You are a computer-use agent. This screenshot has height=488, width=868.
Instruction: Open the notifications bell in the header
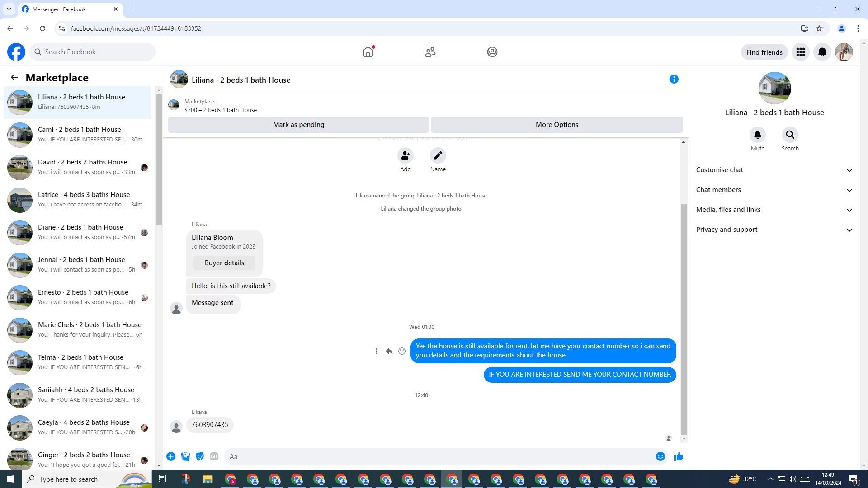click(822, 52)
